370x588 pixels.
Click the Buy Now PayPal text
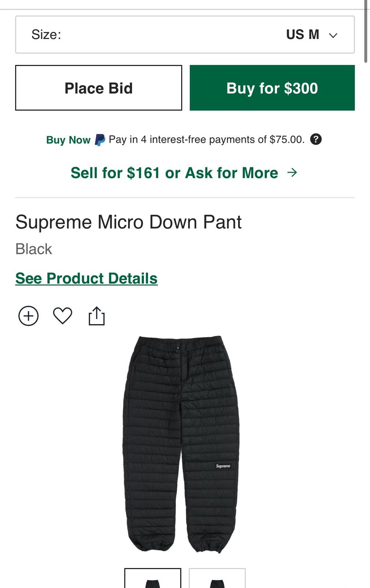68,140
